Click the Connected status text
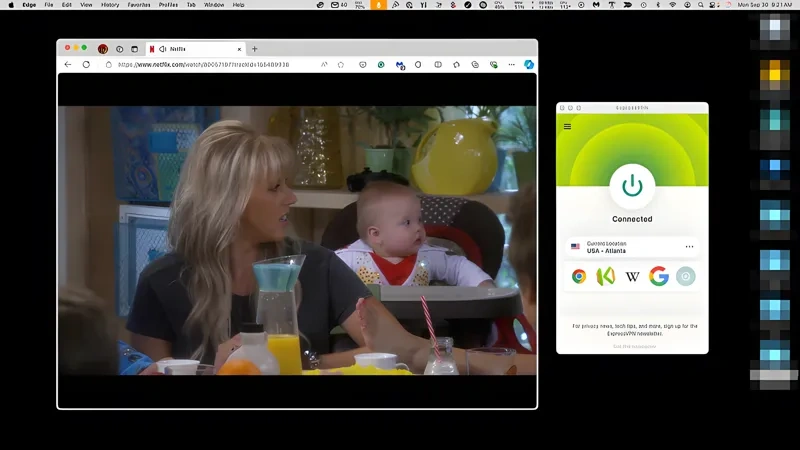 [x=632, y=219]
